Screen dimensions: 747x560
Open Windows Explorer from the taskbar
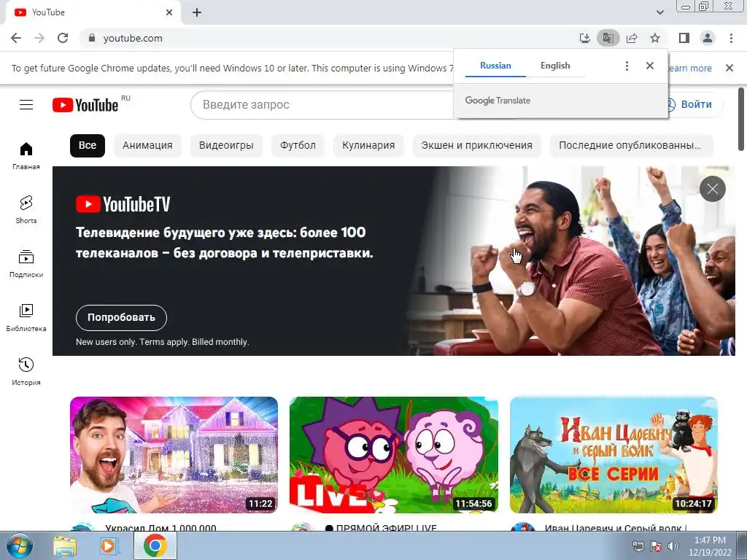pyautogui.click(x=64, y=545)
